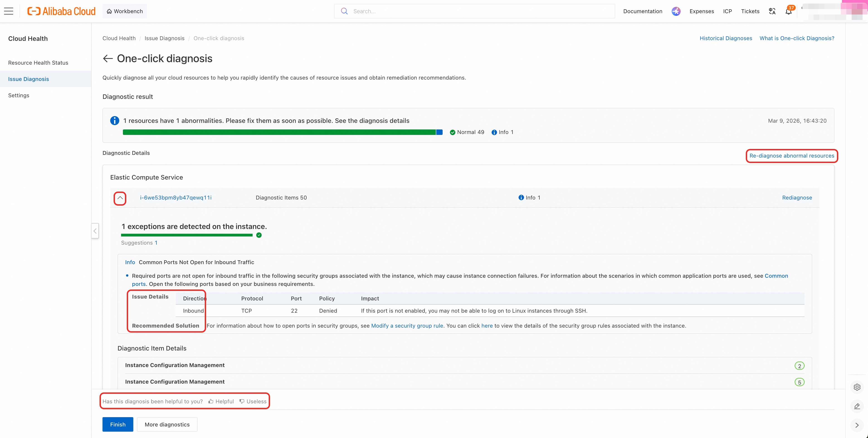This screenshot has height=438, width=868.
Task: Click the Alibaba Cloud logo
Action: click(x=61, y=11)
